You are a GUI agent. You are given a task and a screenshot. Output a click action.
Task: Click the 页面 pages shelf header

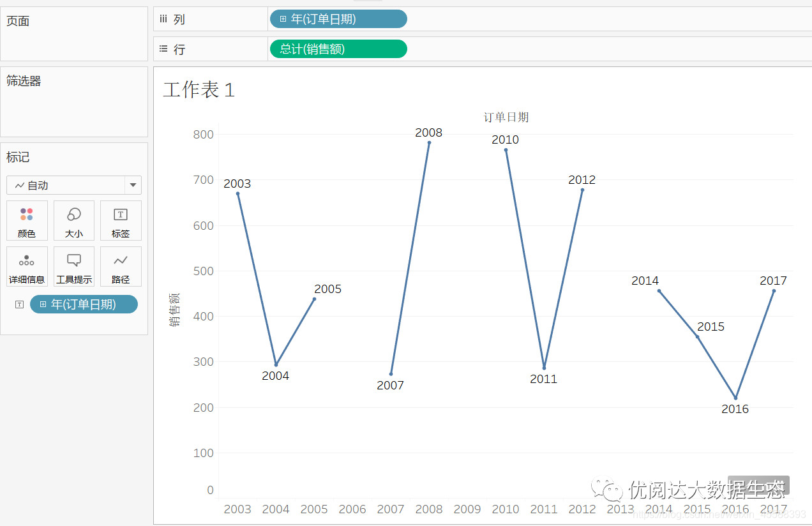click(x=18, y=21)
